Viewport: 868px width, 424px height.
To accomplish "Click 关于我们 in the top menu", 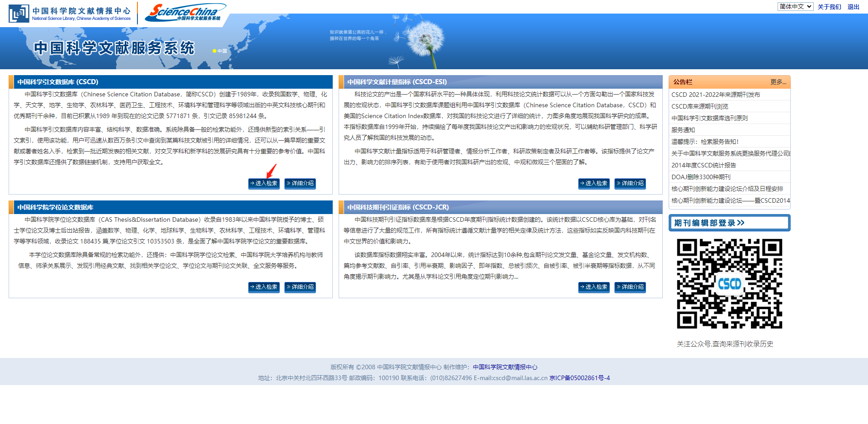I will coord(830,6).
